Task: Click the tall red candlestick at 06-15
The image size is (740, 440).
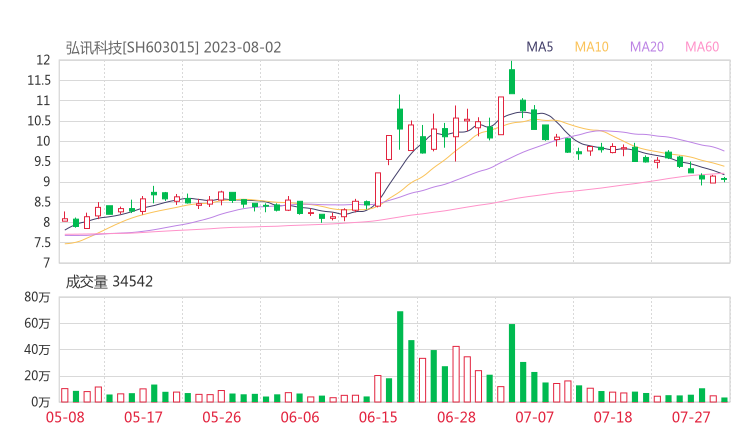Action: (378, 189)
